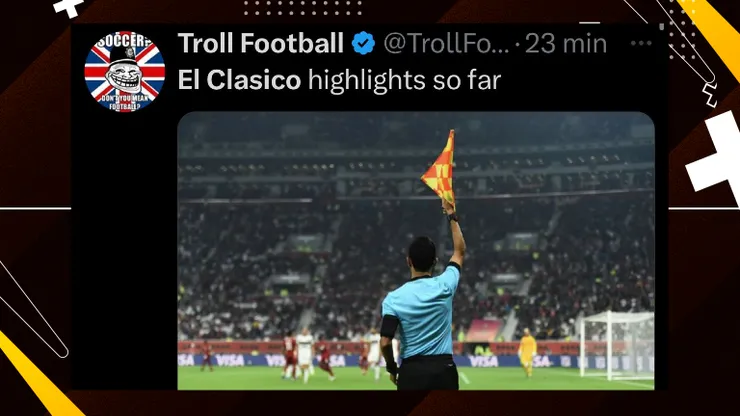This screenshot has width=740, height=416.
Task: Click the raised checkered offside flag
Action: tap(440, 169)
